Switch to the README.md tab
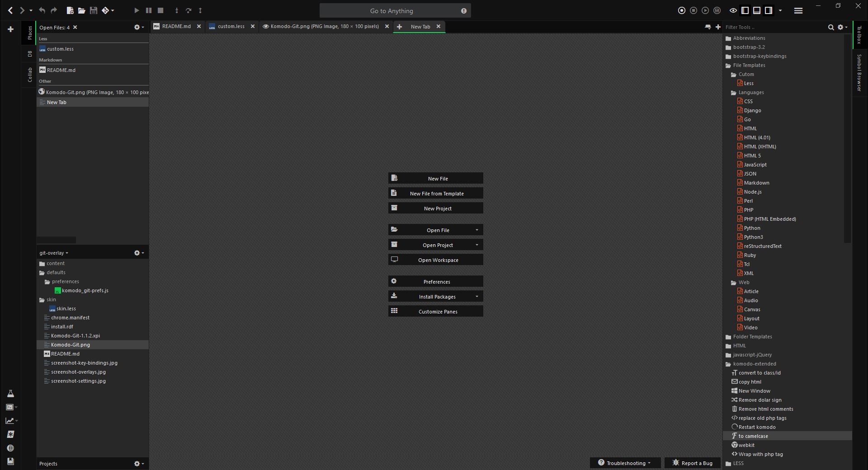 tap(177, 26)
